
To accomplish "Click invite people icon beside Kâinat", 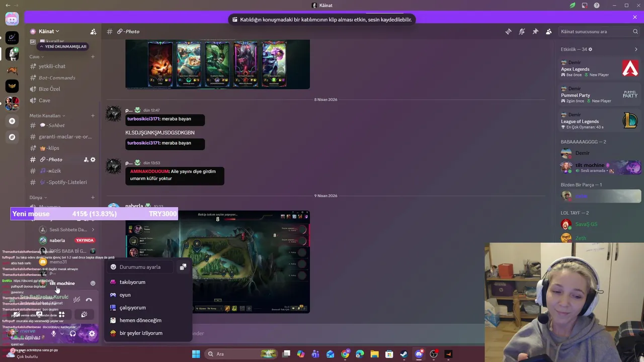I will tap(93, 31).
